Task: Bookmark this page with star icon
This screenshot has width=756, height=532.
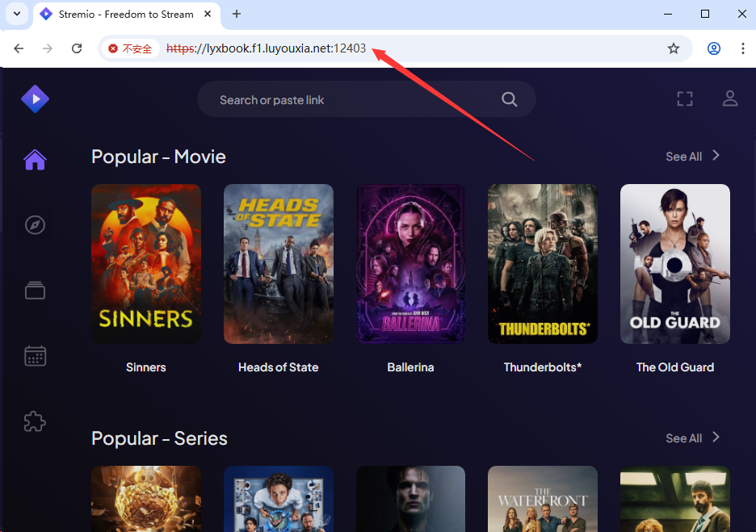Action: pyautogui.click(x=674, y=48)
